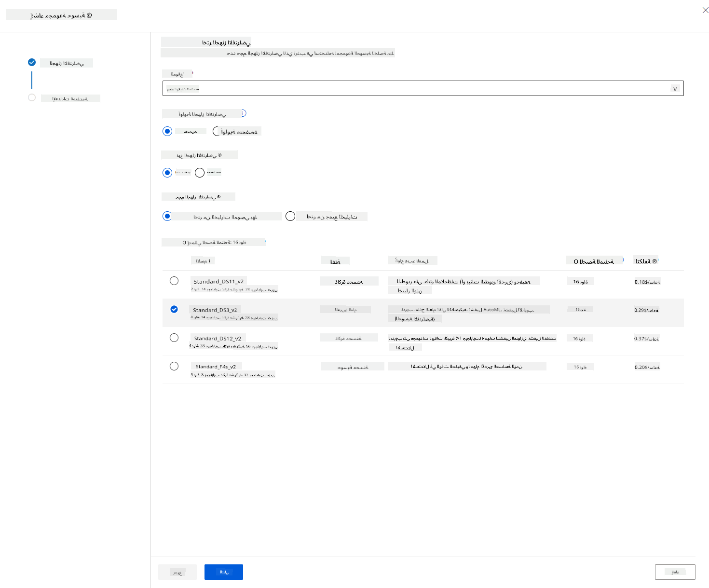709x588 pixels.
Task: Select the choose-from-all-options radio for VM size
Action: click(x=290, y=216)
